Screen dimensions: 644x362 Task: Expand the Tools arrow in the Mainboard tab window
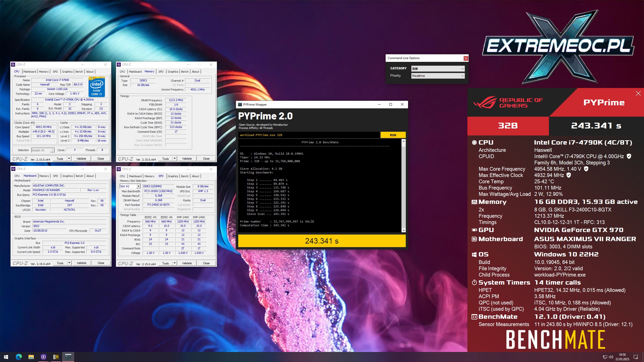coord(69,263)
